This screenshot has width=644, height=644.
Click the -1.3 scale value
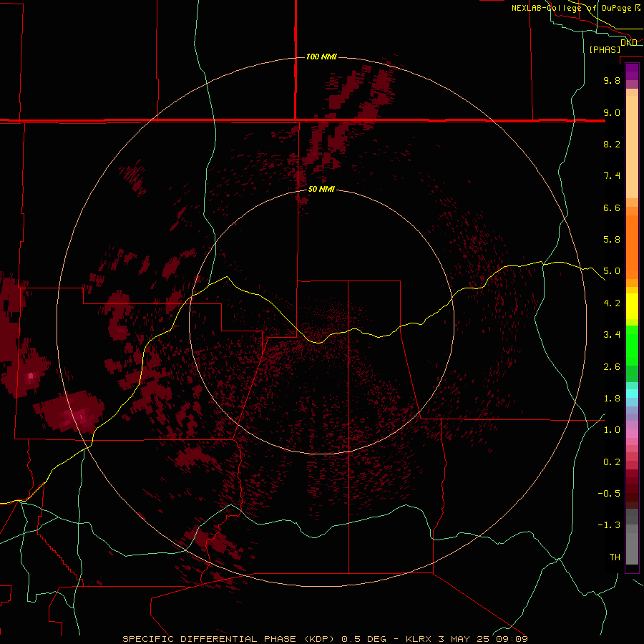[609, 526]
